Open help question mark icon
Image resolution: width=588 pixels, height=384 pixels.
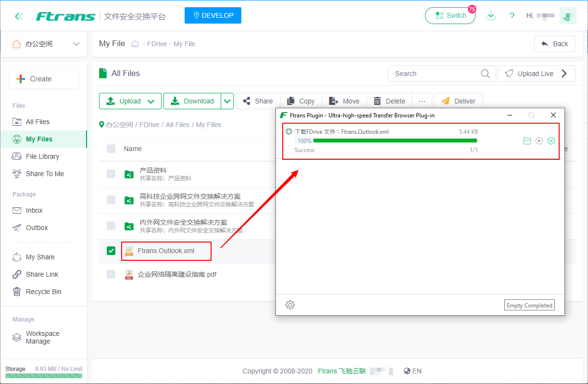point(512,16)
